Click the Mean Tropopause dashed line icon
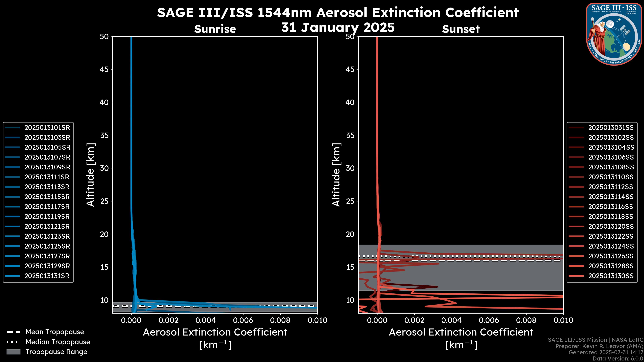 click(13, 332)
